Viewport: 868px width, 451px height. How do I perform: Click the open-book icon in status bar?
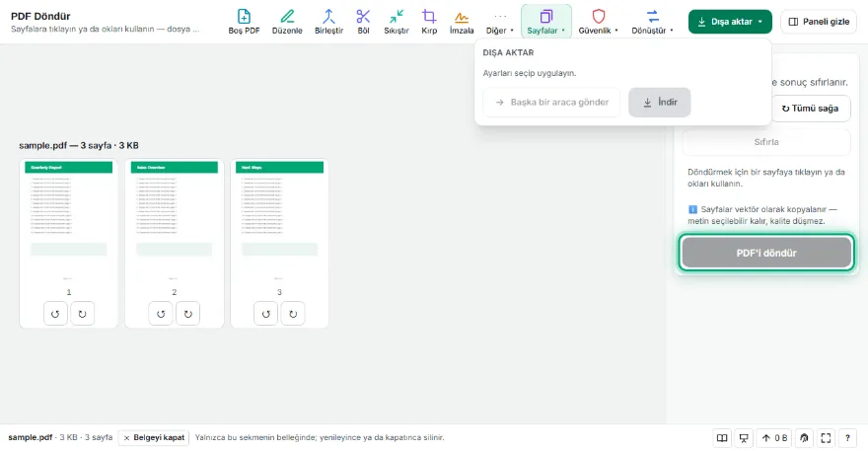(722, 438)
